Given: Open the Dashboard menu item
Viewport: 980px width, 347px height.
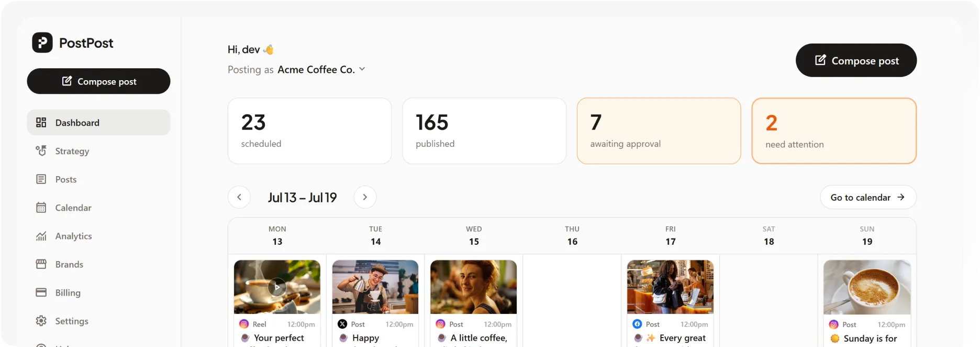Looking at the screenshot, I should (x=98, y=123).
